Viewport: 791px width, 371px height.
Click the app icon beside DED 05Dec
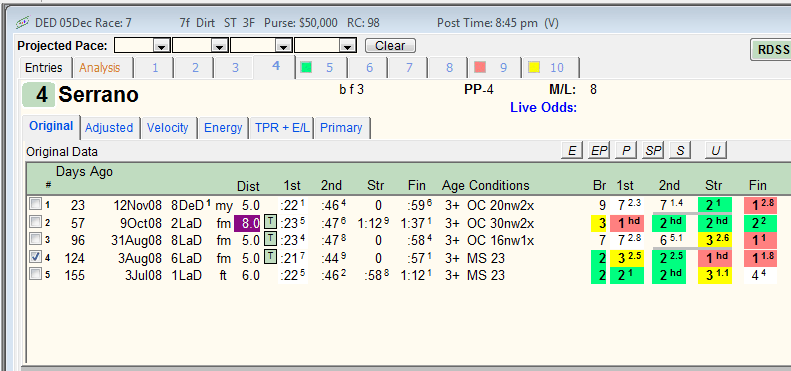(x=23, y=23)
